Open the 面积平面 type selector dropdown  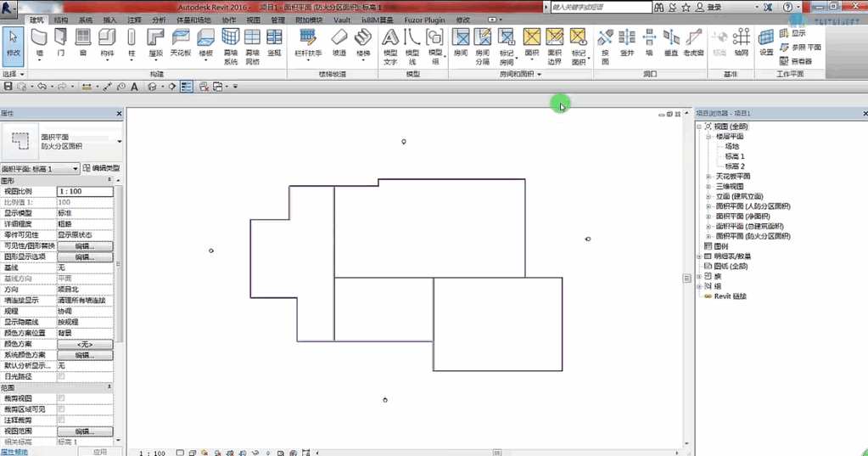point(120,142)
